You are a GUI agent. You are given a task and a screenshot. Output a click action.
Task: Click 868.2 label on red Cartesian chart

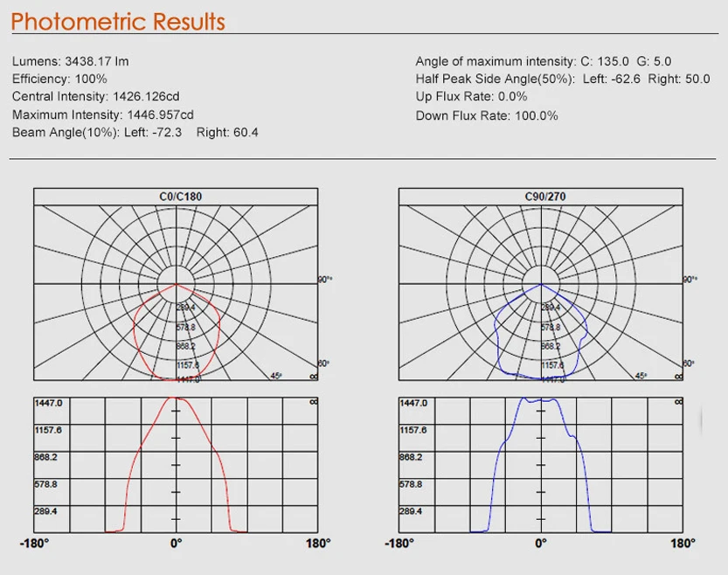pyautogui.click(x=46, y=457)
